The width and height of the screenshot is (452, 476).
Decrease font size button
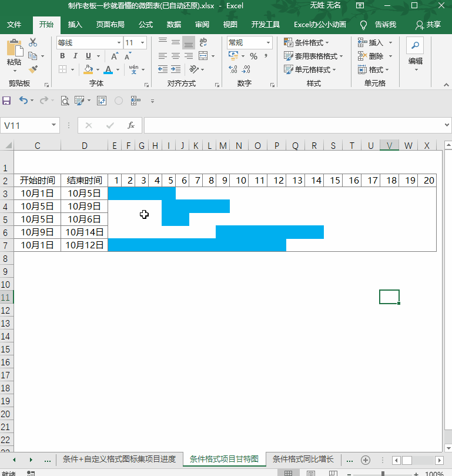point(128,56)
